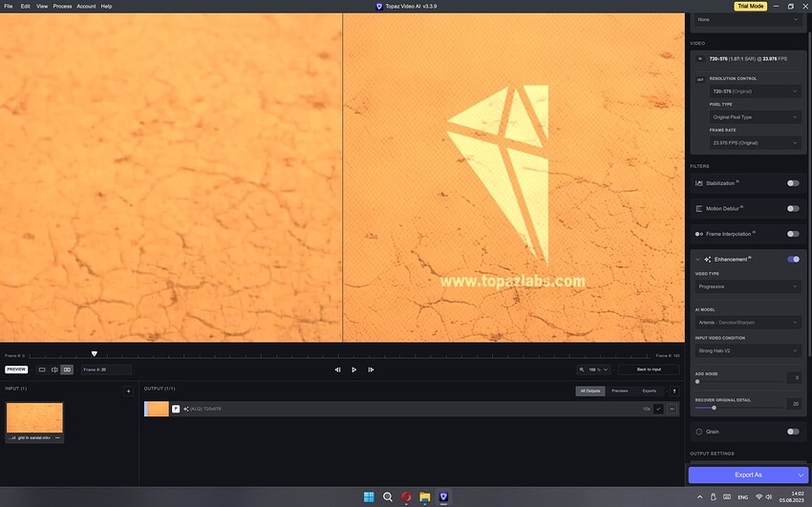Click the Recover Original Detail slider handle
This screenshot has height=507, width=812.
715,408
